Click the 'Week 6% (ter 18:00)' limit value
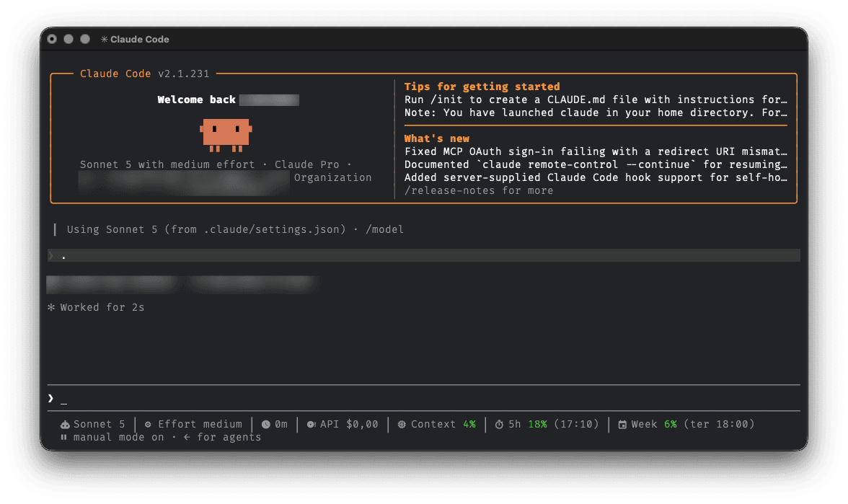 (x=693, y=425)
